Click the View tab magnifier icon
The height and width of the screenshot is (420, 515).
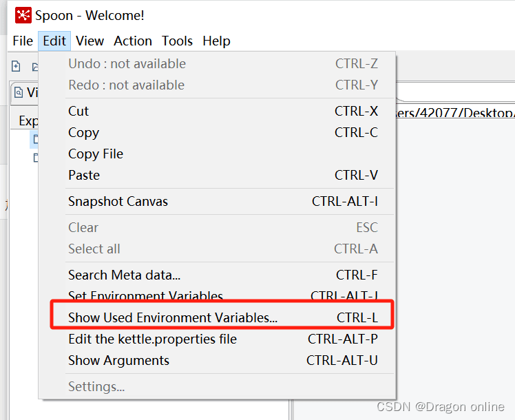coord(19,92)
